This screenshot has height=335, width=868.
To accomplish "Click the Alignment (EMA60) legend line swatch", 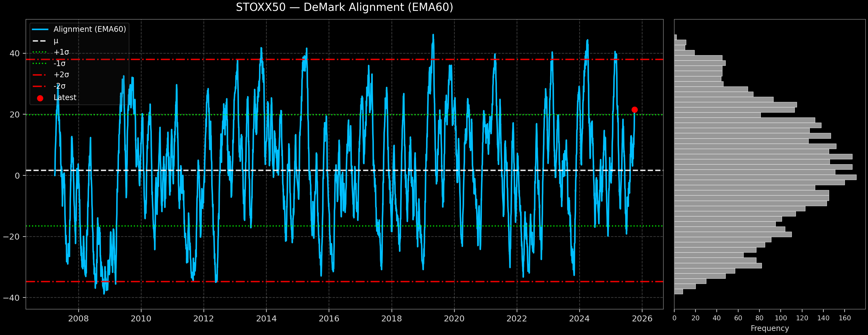I will click(40, 30).
